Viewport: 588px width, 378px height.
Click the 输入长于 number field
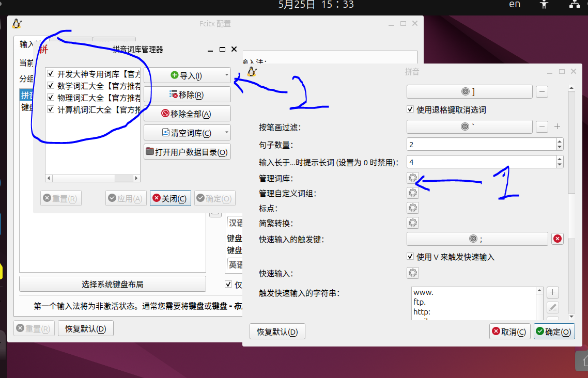481,162
